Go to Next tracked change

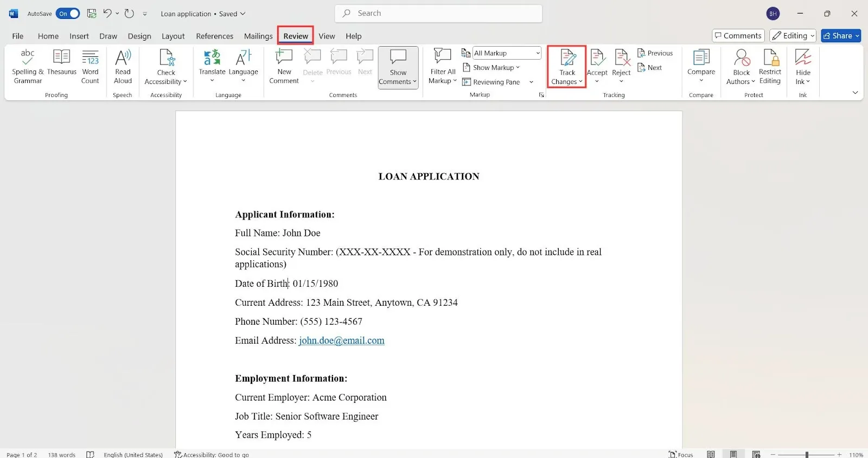pos(650,68)
